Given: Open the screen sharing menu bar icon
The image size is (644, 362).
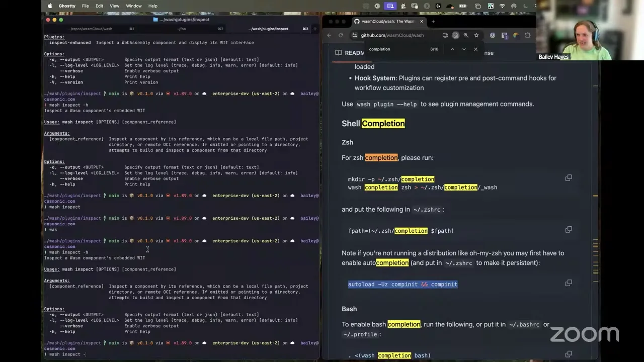Looking at the screenshot, I should [390, 6].
